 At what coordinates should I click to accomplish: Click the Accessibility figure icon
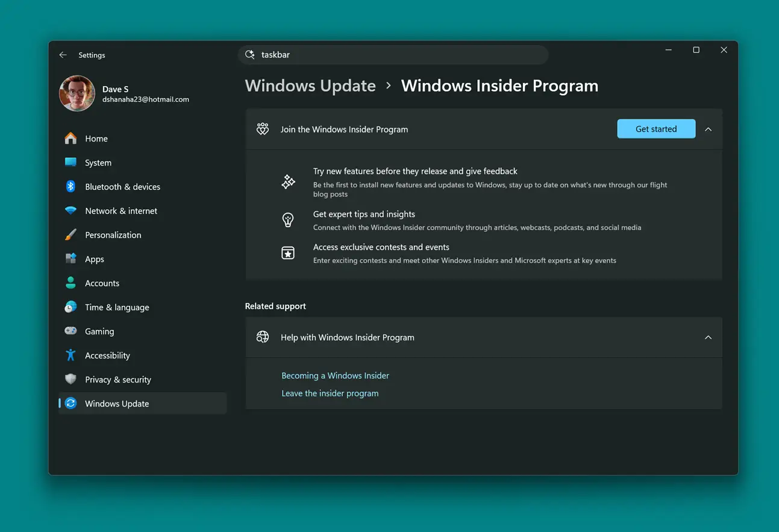point(70,355)
